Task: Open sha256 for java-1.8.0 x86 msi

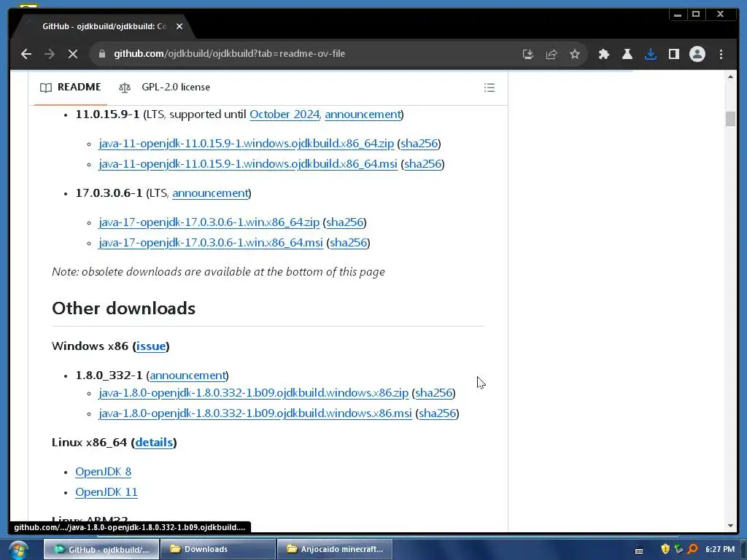Action: coord(438,413)
